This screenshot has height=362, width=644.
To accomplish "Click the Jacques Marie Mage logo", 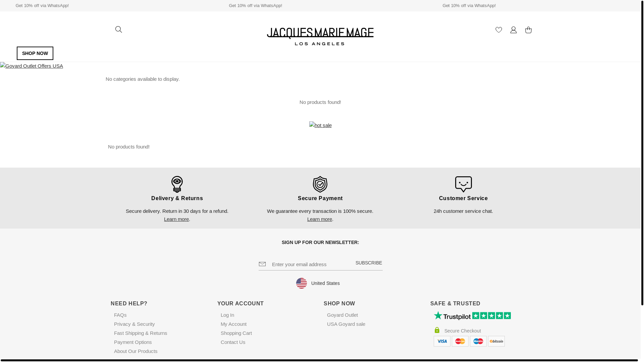I will pos(320,37).
